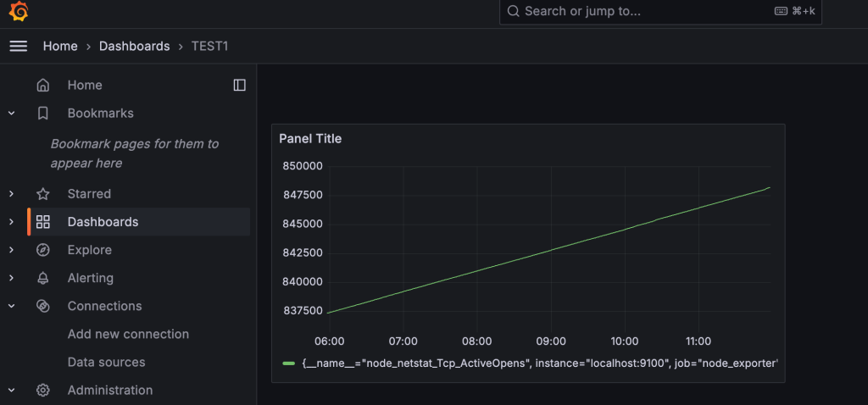Click the keyboard shortcut icon in search
The height and width of the screenshot is (405, 868).
click(781, 11)
